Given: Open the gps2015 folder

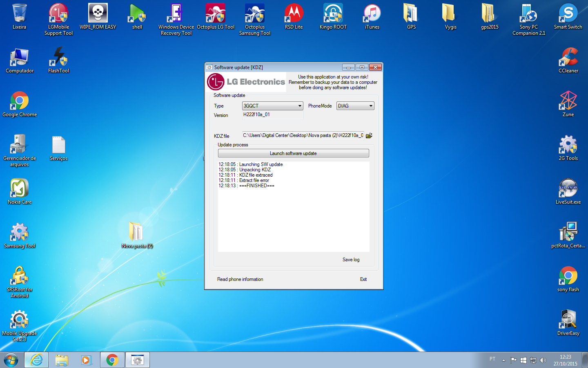Looking at the screenshot, I should pyautogui.click(x=490, y=16).
